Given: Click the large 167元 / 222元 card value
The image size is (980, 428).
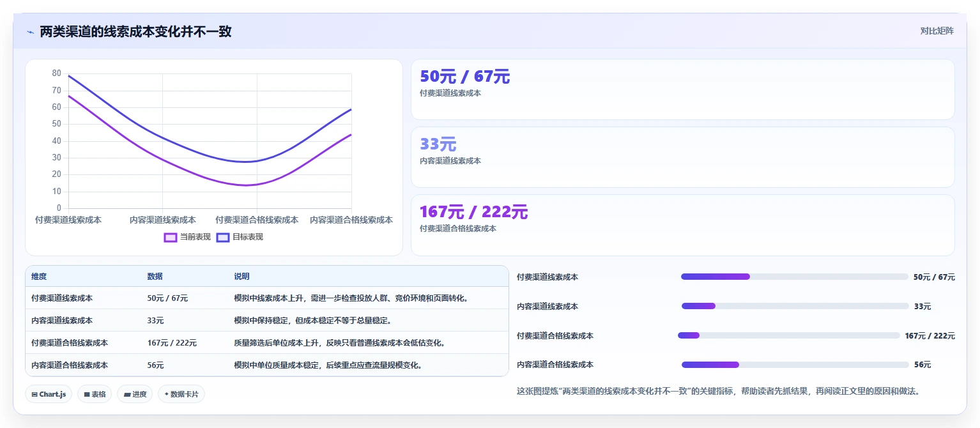Looking at the screenshot, I should [x=473, y=212].
